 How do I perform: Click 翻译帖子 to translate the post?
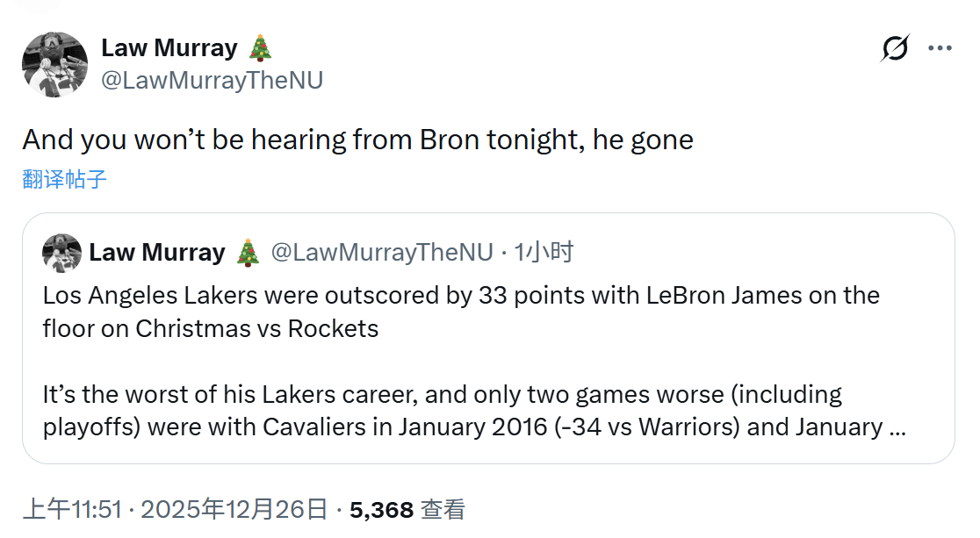coord(65,180)
